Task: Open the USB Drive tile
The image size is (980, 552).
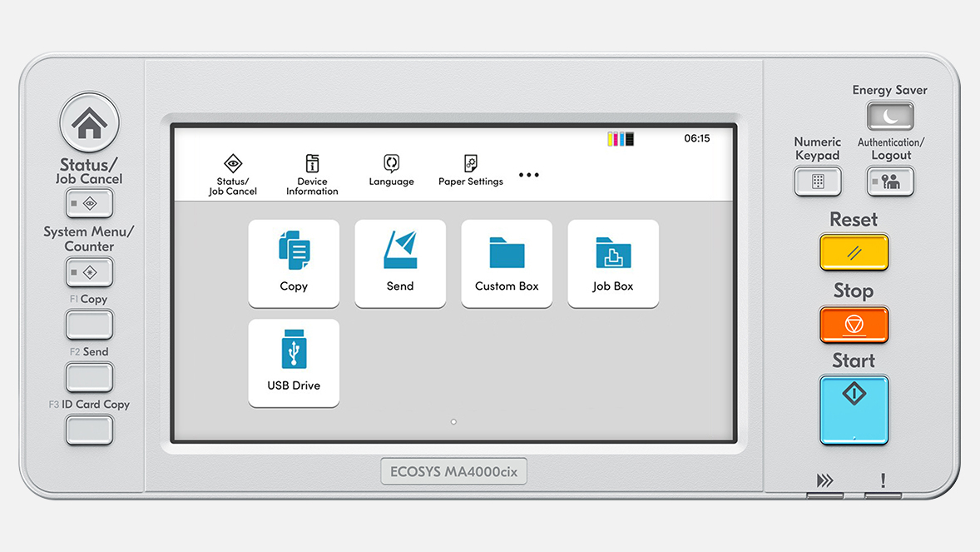Action: pyautogui.click(x=294, y=363)
